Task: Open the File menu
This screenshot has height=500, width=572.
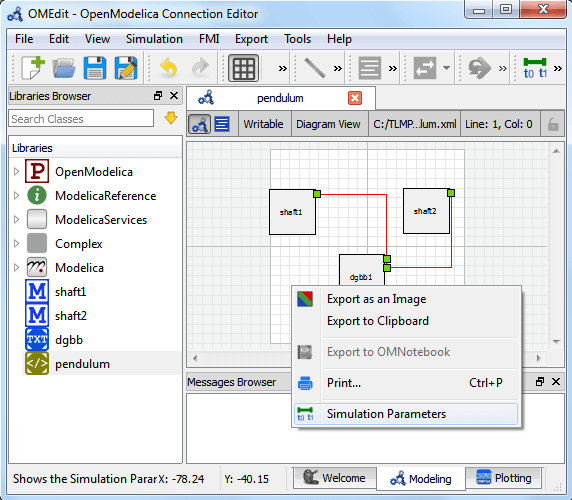Action: point(24,39)
